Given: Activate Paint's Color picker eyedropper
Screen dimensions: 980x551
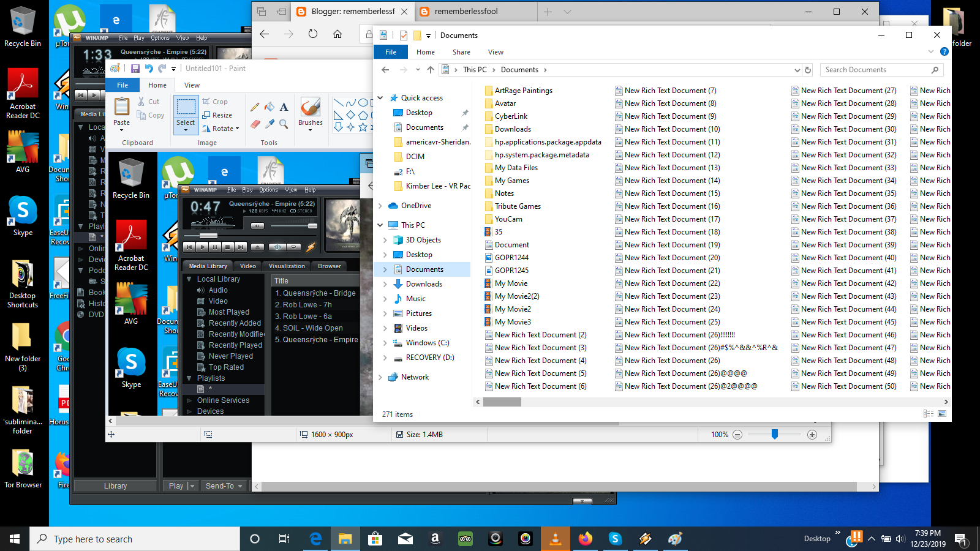Looking at the screenshot, I should tap(269, 124).
